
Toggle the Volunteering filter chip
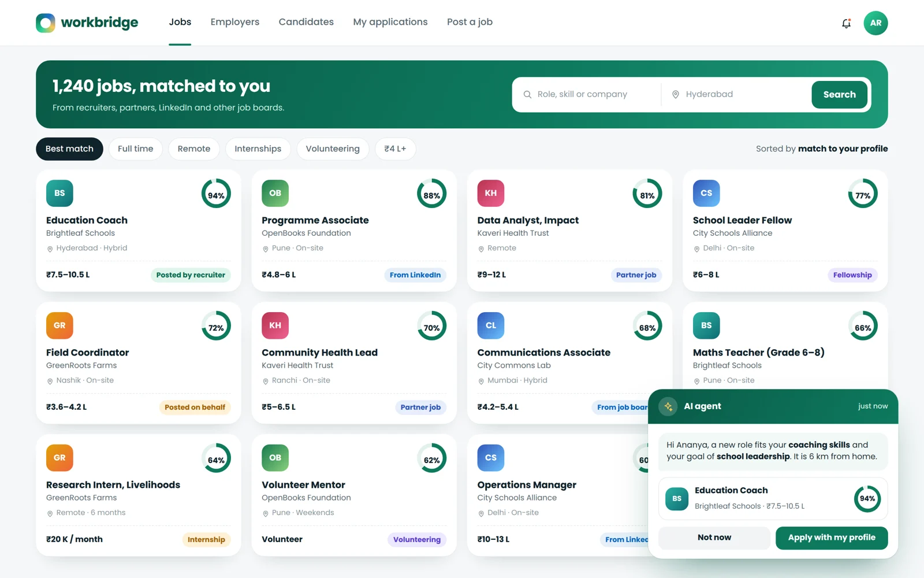[333, 149]
